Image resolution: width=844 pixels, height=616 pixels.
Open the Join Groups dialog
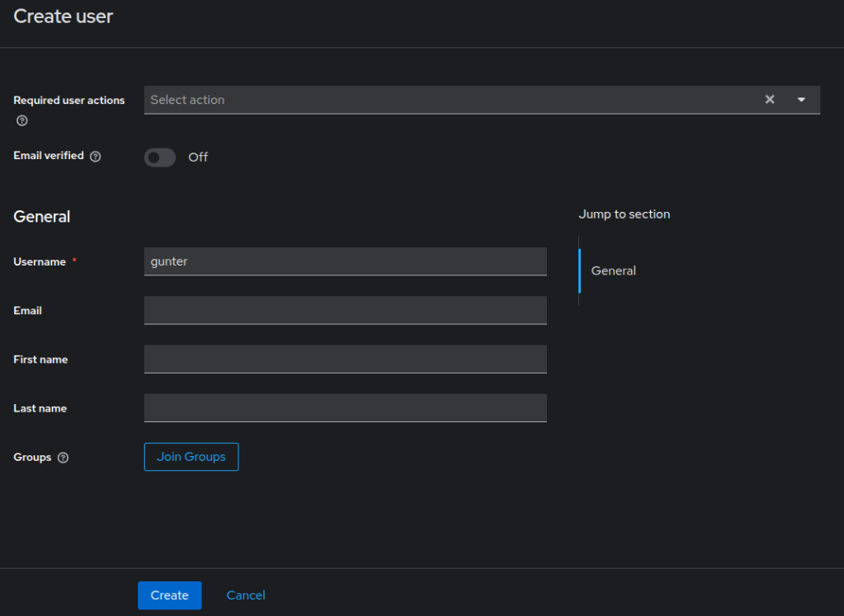[191, 457]
